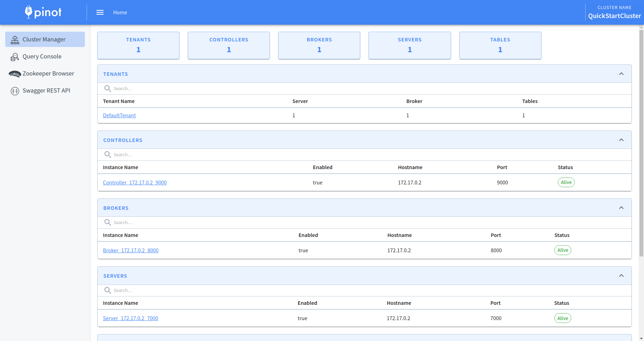Open the Server_172.17.0.2_7000 instance link
Screen dimensions: 644x341
pos(130,318)
